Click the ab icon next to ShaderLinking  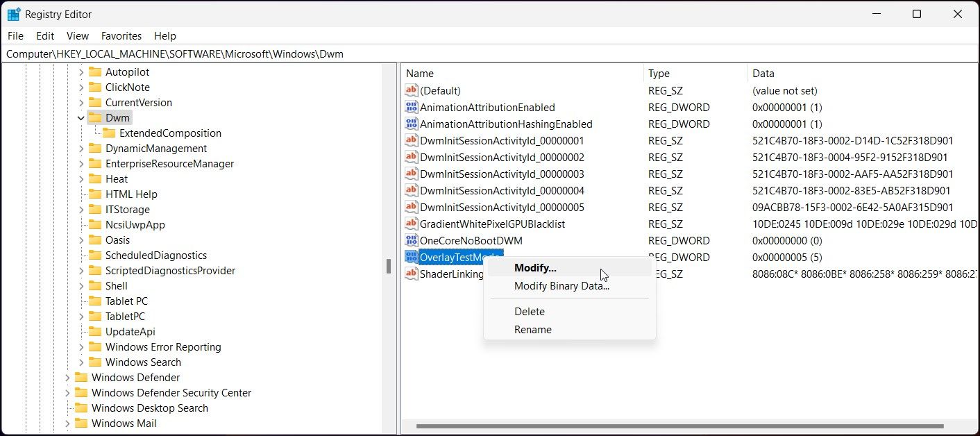[x=411, y=274]
